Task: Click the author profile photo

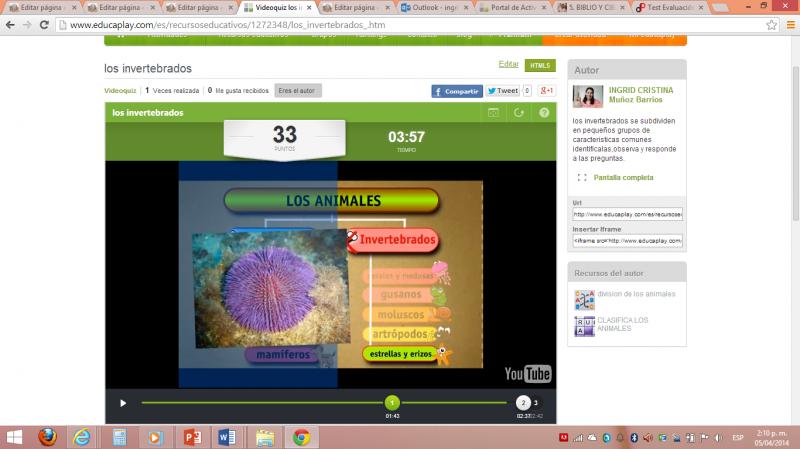Action: click(x=588, y=96)
